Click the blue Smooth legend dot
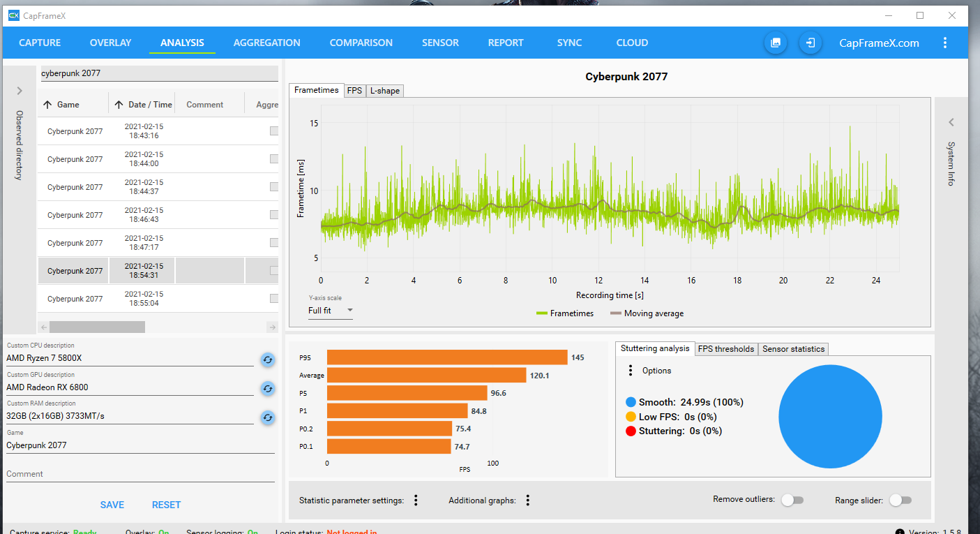 click(631, 402)
